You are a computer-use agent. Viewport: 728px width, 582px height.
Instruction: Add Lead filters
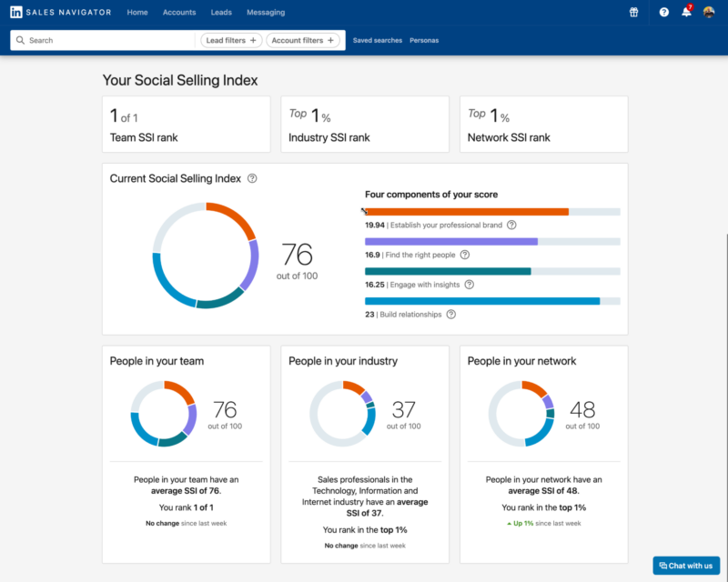tap(231, 40)
